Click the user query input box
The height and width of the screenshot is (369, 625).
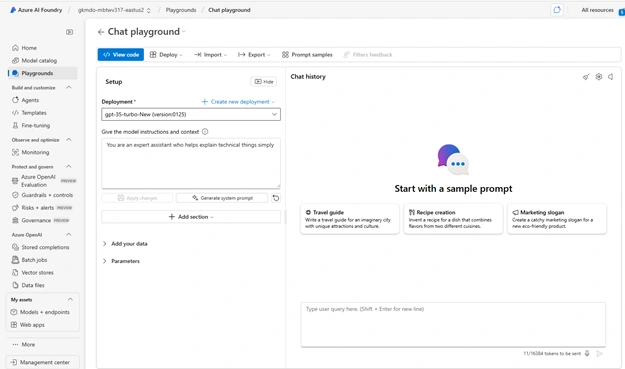coord(453,324)
